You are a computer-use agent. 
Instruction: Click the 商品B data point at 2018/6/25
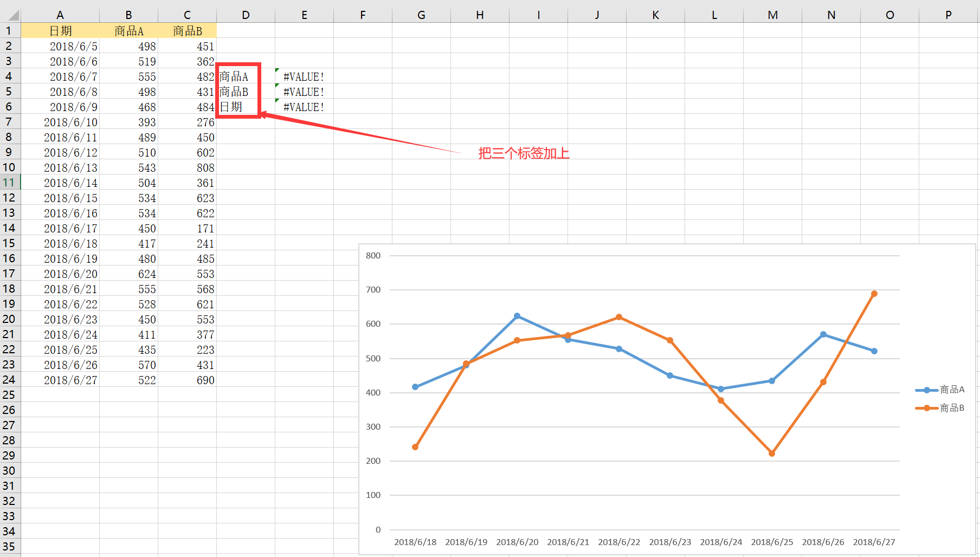tap(772, 454)
